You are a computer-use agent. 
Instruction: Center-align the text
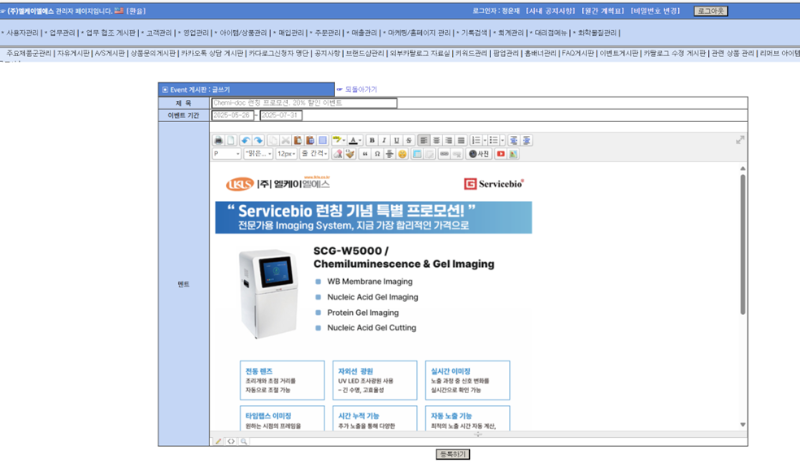pos(436,140)
